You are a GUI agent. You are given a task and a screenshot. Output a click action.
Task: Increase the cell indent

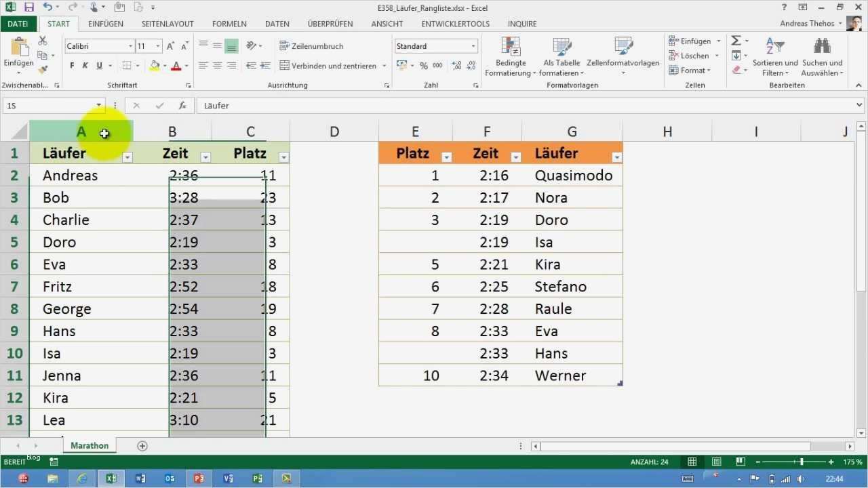coord(265,66)
